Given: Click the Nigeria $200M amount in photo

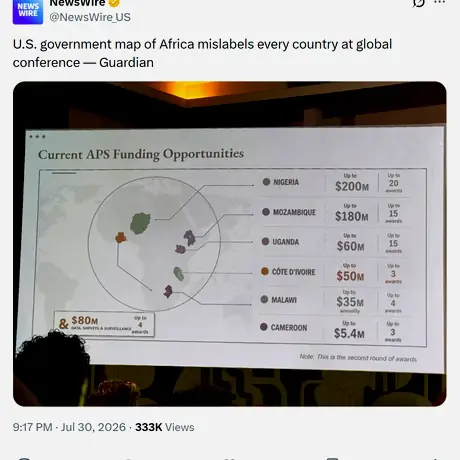Looking at the screenshot, I should pos(352,186).
